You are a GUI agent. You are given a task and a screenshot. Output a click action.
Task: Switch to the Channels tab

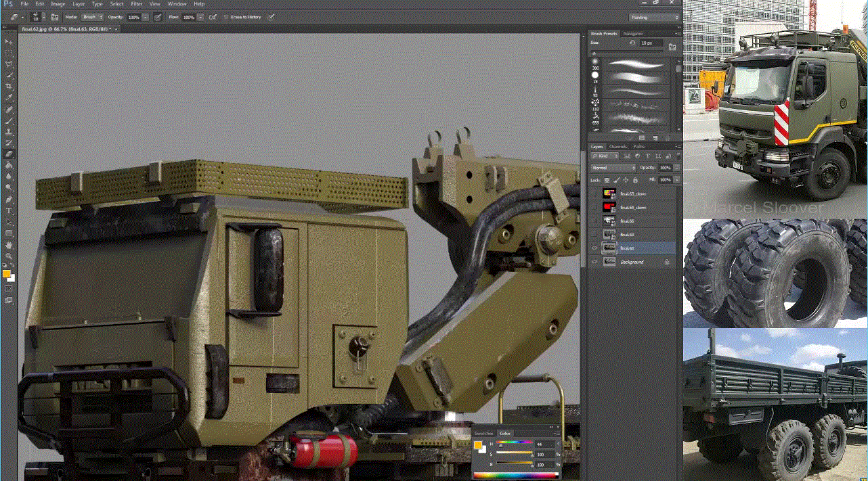click(x=617, y=147)
